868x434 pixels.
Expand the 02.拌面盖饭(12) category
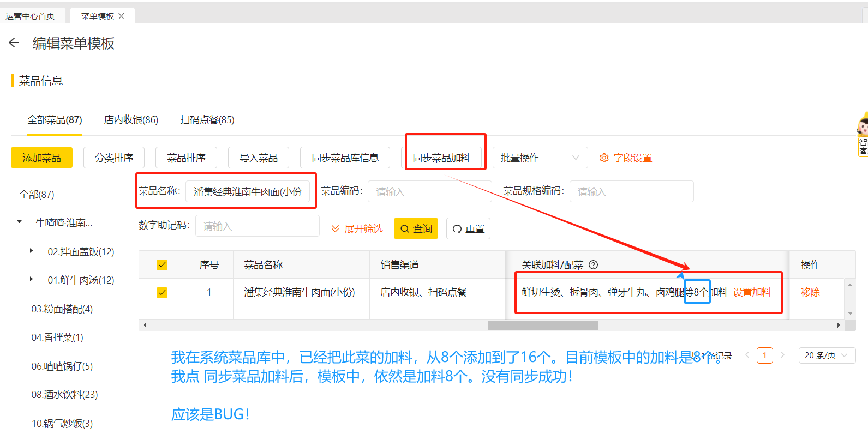click(31, 251)
